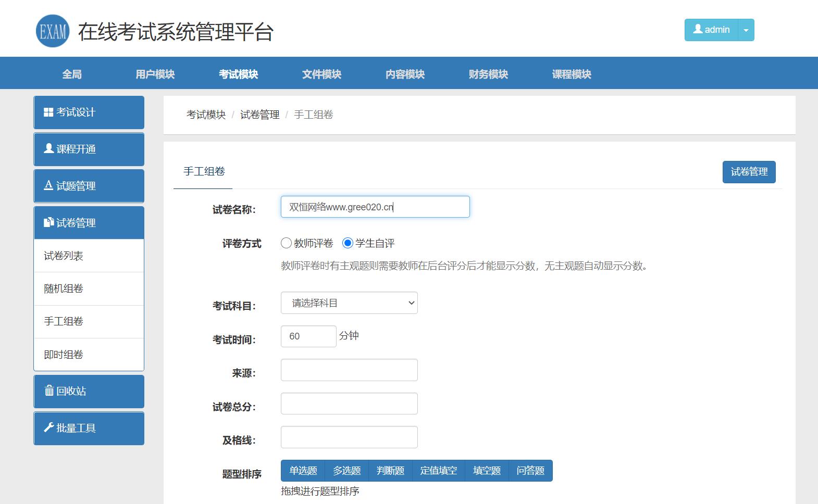Click 试卷管理 breadcrumb link

pyautogui.click(x=260, y=115)
